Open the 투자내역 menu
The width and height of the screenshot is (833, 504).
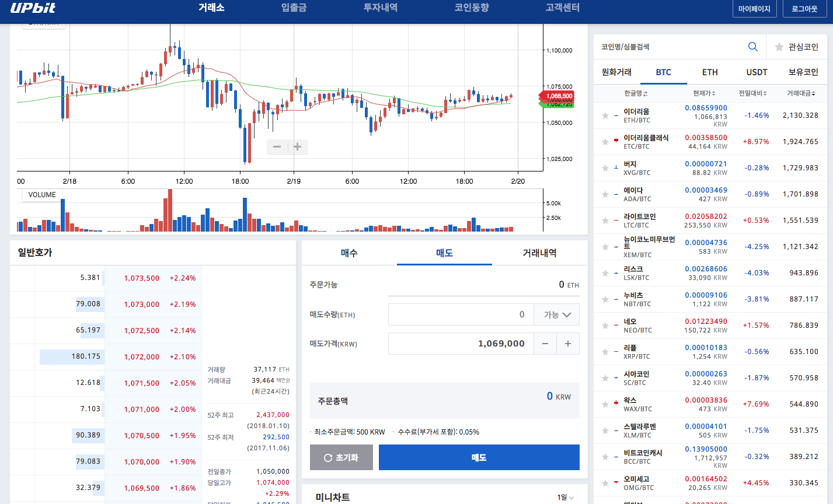381,8
